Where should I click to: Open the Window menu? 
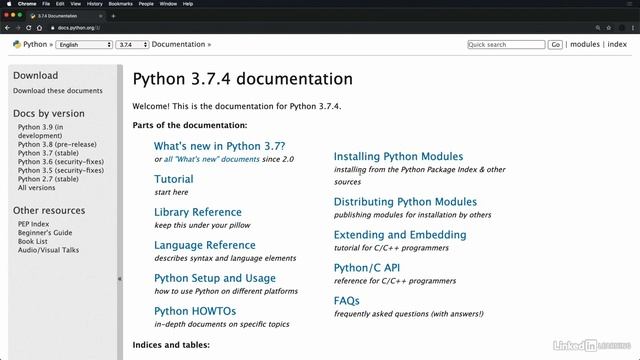[168, 4]
